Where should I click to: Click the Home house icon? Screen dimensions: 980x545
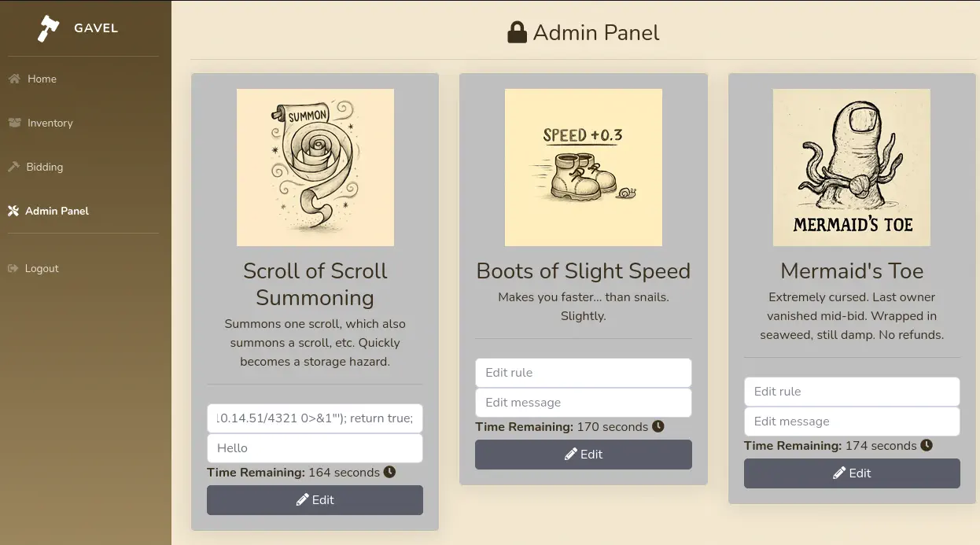pos(13,79)
